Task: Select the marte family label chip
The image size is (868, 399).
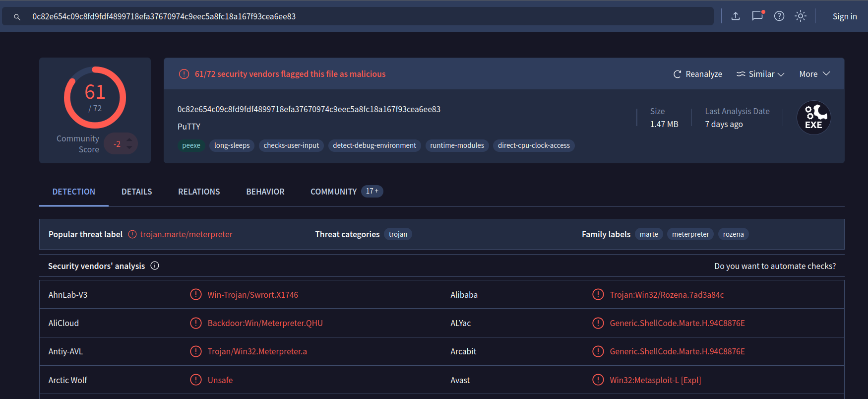Action: click(x=649, y=234)
